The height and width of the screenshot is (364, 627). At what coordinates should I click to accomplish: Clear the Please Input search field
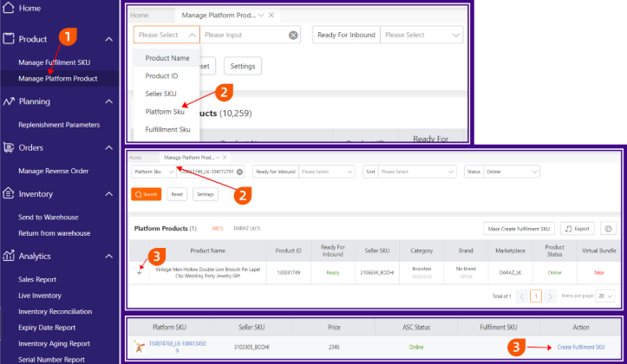[x=293, y=36]
